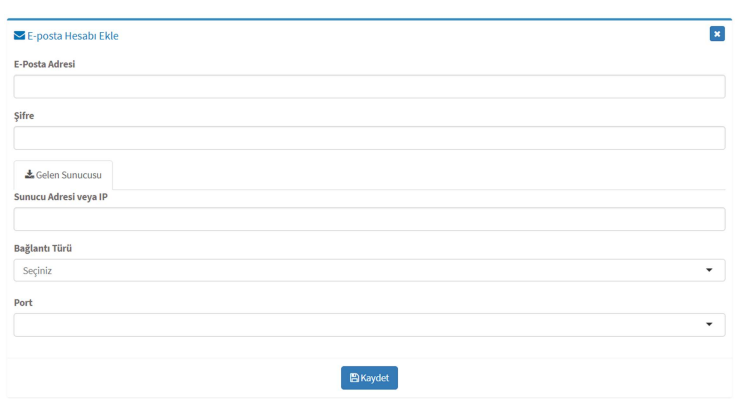737x404 pixels.
Task: Select the Seçiniz placeholder option
Action: tap(37, 271)
